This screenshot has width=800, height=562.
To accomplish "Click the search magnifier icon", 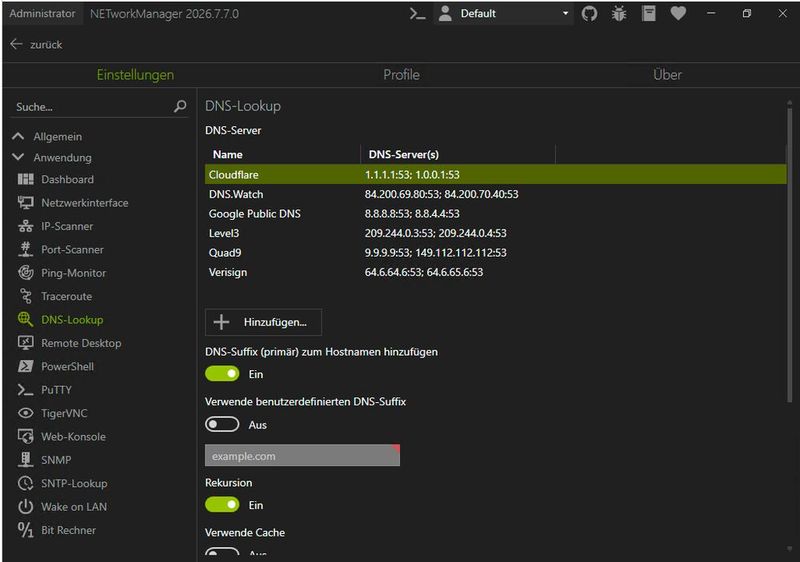I will coord(180,106).
